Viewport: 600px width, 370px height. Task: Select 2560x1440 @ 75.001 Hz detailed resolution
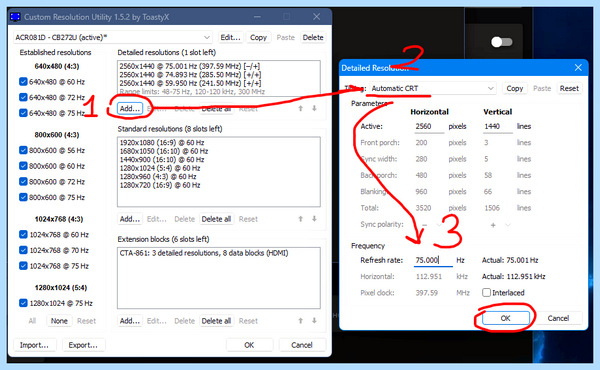(190, 66)
